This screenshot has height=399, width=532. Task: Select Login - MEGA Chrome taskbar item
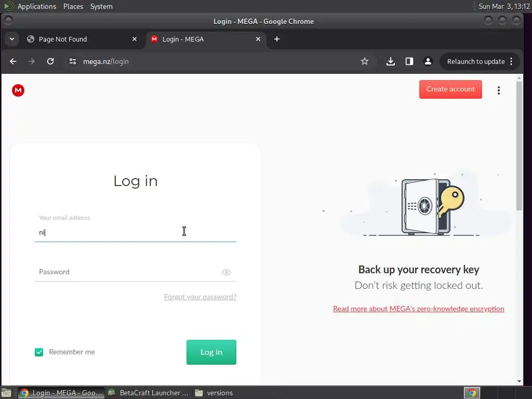click(61, 393)
